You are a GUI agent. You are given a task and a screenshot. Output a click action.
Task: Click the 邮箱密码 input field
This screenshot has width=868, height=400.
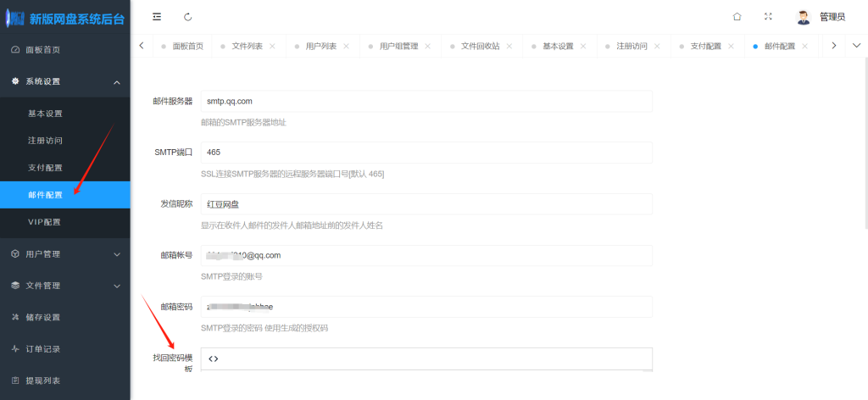pyautogui.click(x=426, y=307)
